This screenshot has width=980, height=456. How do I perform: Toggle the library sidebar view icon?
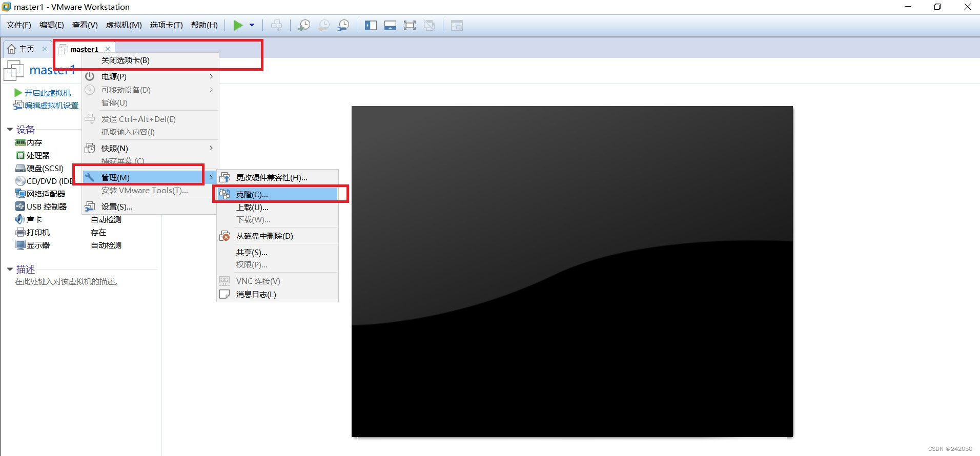coord(371,25)
